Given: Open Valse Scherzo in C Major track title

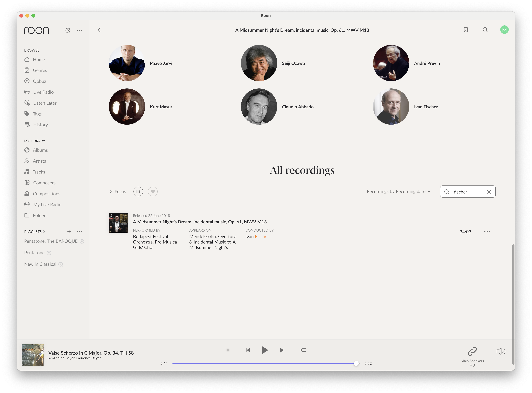Looking at the screenshot, I should pyautogui.click(x=91, y=353).
